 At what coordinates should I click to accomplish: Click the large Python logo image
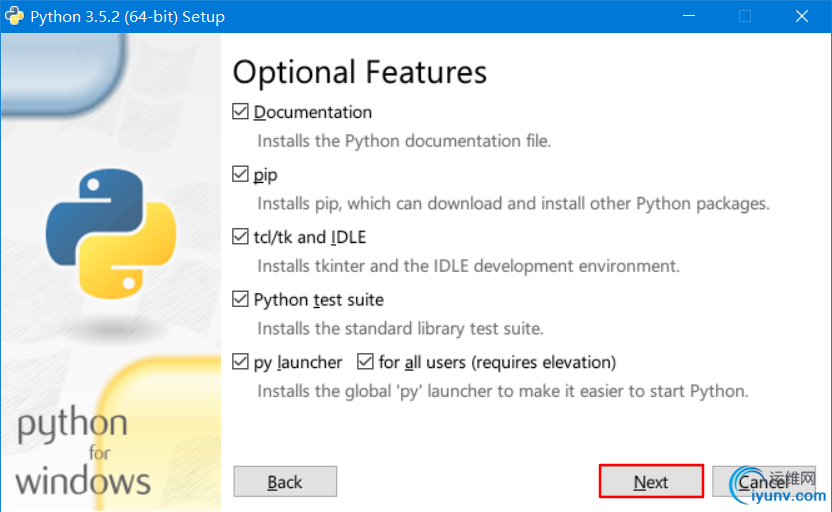tap(111, 233)
